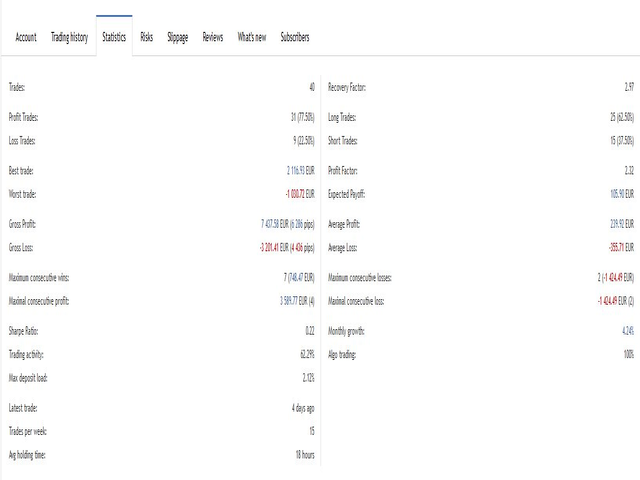Screen dimensions: 640x480
Task: Open the Account tab
Action: point(26,38)
